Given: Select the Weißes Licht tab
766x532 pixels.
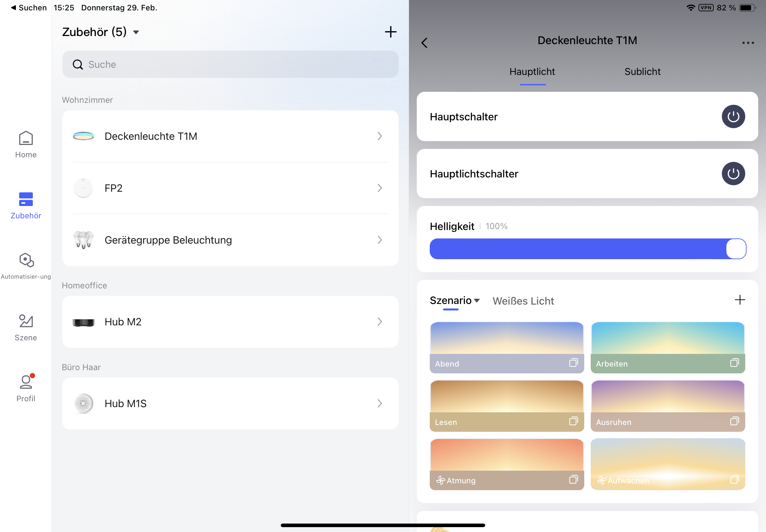Looking at the screenshot, I should coord(523,301).
